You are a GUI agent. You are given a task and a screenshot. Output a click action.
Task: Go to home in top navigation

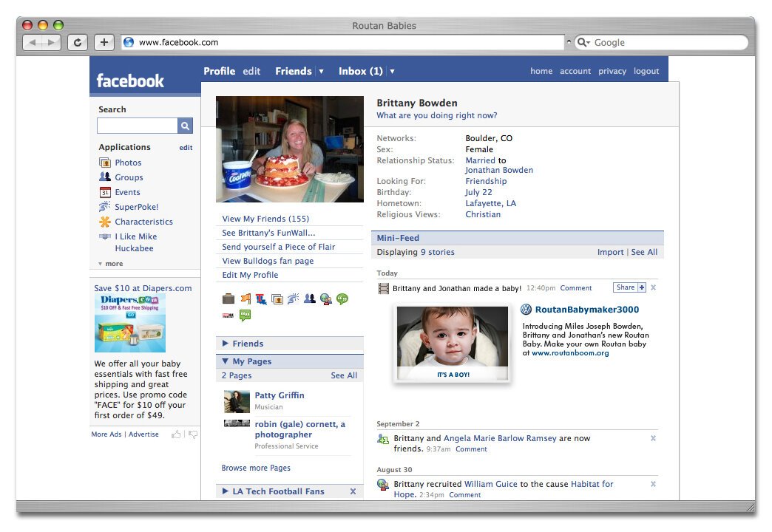pyautogui.click(x=541, y=71)
